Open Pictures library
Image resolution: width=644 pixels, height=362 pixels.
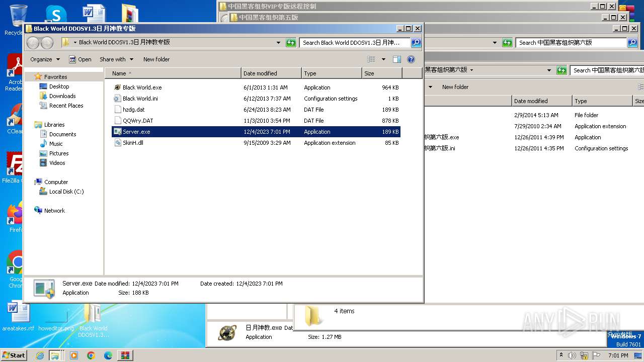[x=59, y=153]
